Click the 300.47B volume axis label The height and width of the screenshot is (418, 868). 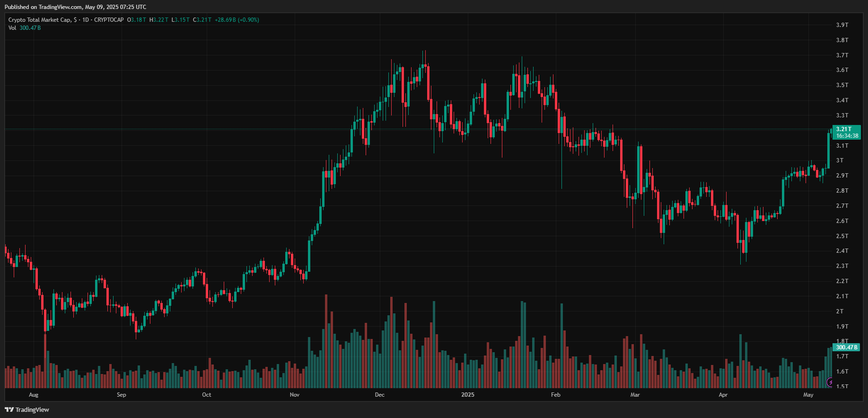coord(847,347)
